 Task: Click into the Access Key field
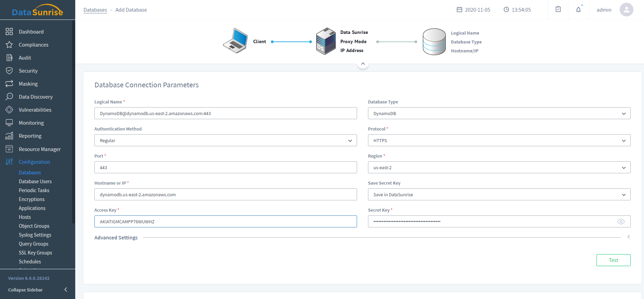click(225, 222)
